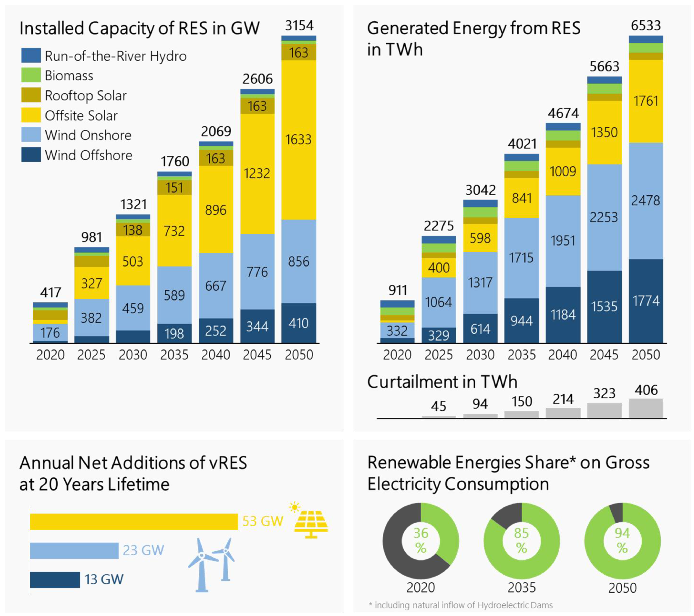Click the Rooftop Solar legend swatch
The width and height of the screenshot is (694, 616).
31,95
